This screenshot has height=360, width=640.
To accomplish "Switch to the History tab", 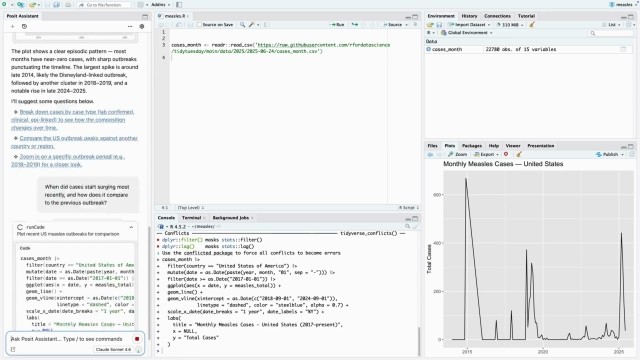I will pyautogui.click(x=469, y=16).
